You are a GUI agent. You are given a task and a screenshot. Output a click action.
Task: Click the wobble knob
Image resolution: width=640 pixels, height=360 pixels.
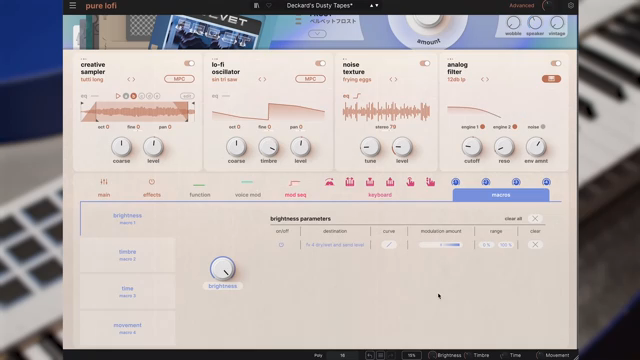513,23
